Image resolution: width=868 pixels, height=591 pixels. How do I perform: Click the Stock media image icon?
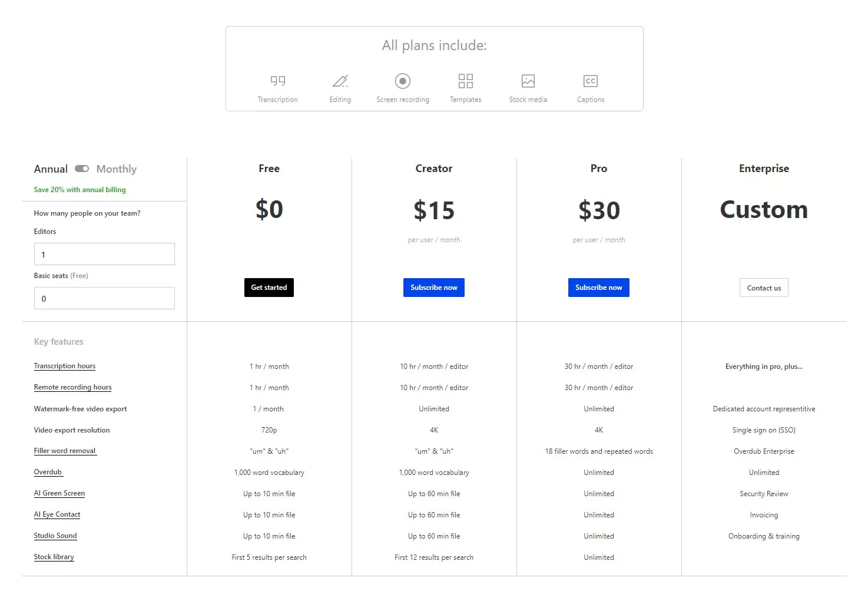point(528,81)
